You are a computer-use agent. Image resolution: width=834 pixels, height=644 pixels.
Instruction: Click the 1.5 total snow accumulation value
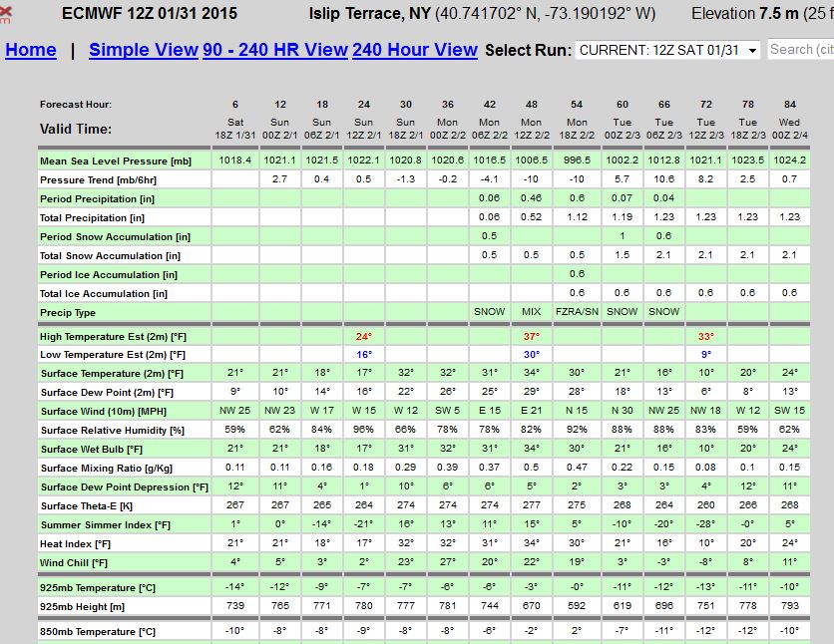(x=623, y=255)
